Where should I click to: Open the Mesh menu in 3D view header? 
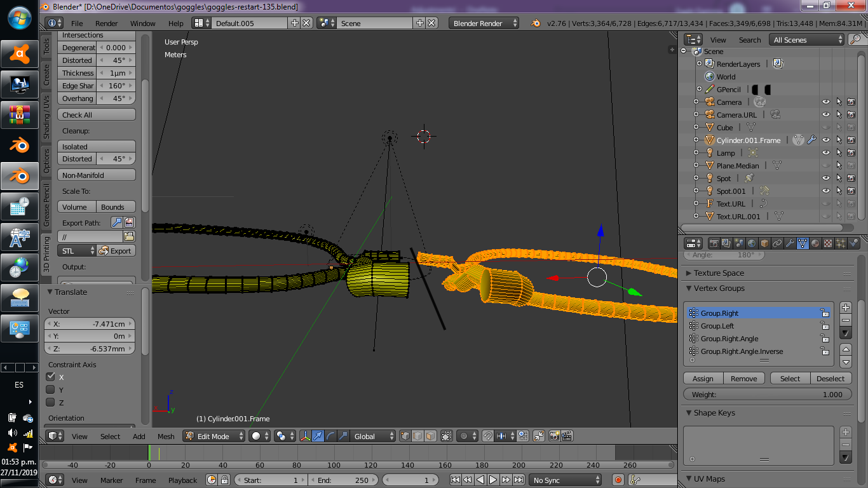pyautogui.click(x=166, y=437)
